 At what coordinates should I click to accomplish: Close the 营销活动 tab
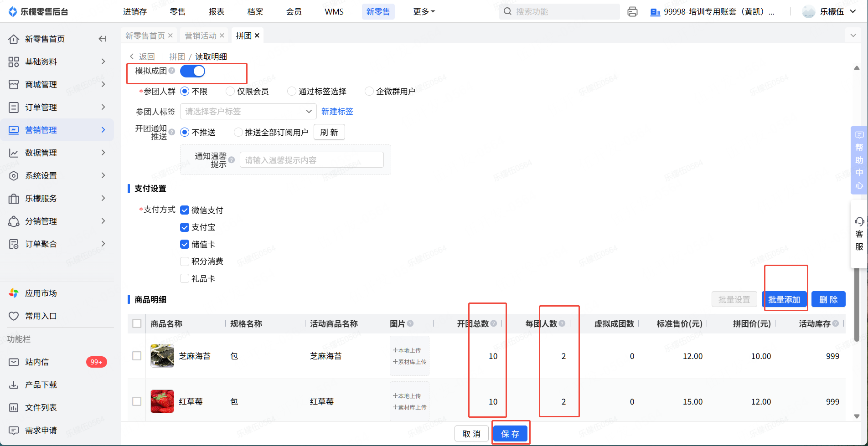click(x=222, y=36)
